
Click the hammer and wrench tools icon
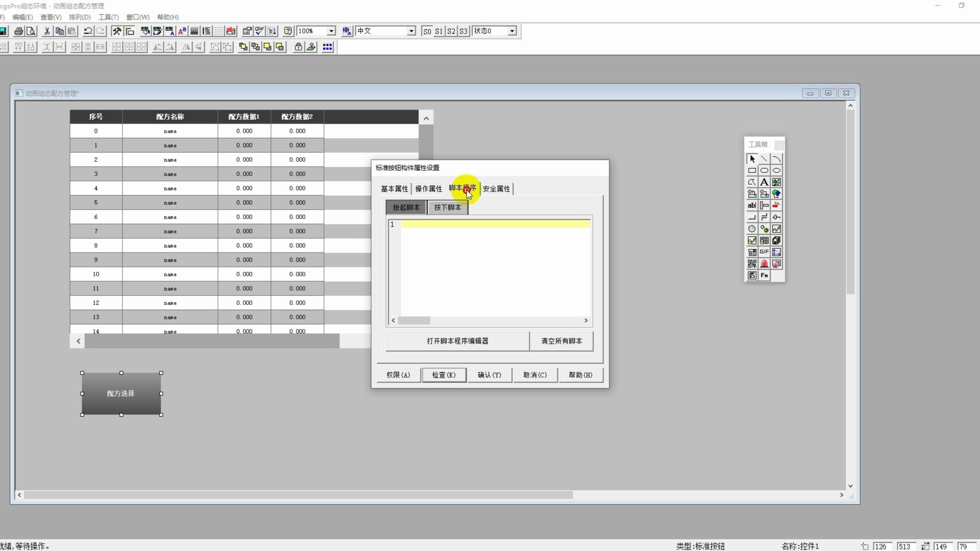117,31
